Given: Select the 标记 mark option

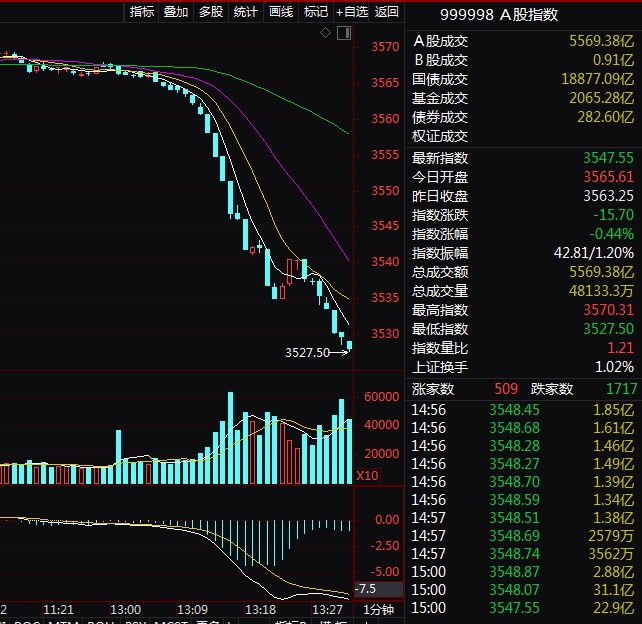Looking at the screenshot, I should coord(316,11).
